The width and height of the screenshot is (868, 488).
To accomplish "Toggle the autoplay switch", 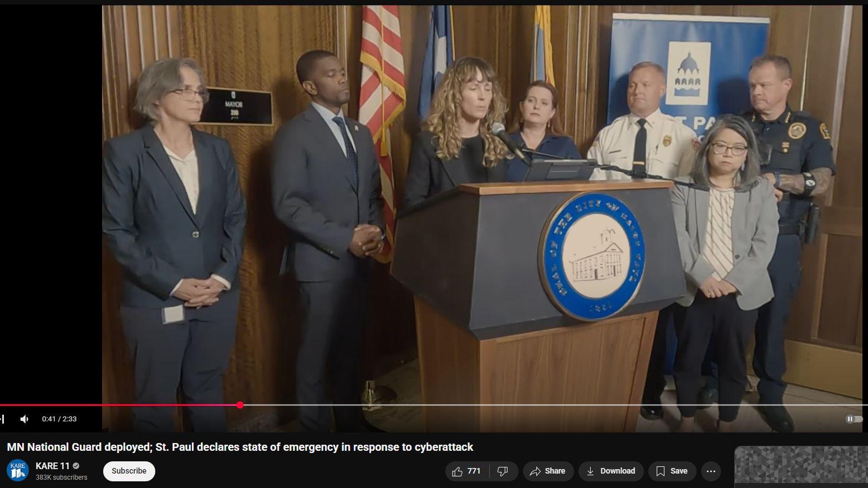I will pyautogui.click(x=854, y=419).
